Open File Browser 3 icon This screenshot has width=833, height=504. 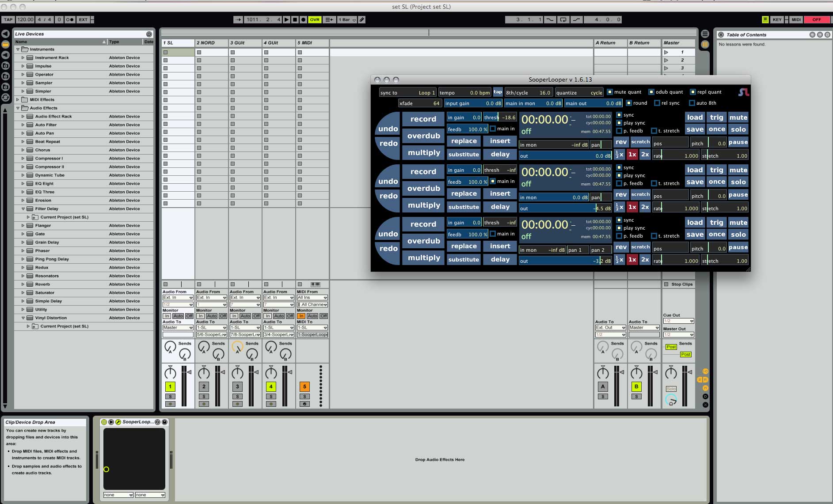point(5,87)
